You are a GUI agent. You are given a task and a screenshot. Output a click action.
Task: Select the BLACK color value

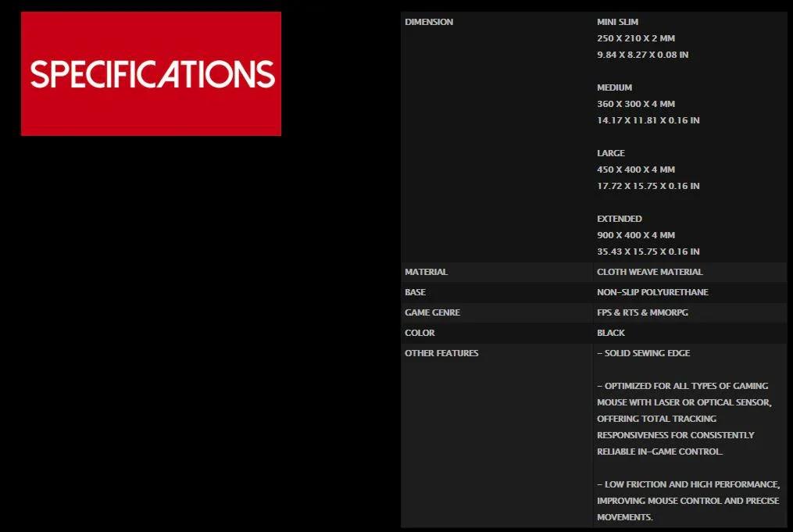click(x=611, y=333)
